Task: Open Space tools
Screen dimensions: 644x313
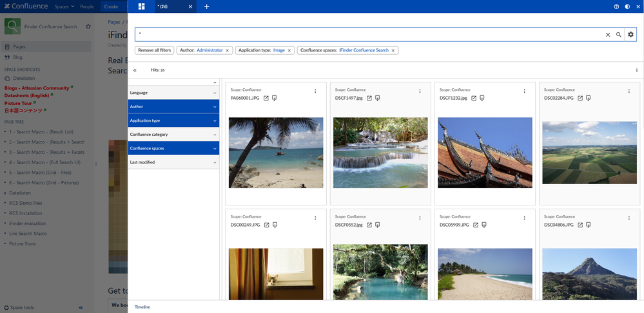Action: coord(19,308)
